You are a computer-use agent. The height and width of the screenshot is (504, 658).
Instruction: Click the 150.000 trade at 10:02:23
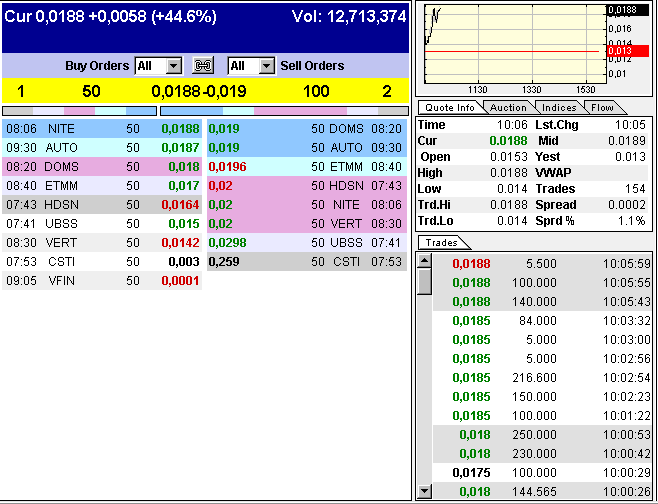(543, 397)
